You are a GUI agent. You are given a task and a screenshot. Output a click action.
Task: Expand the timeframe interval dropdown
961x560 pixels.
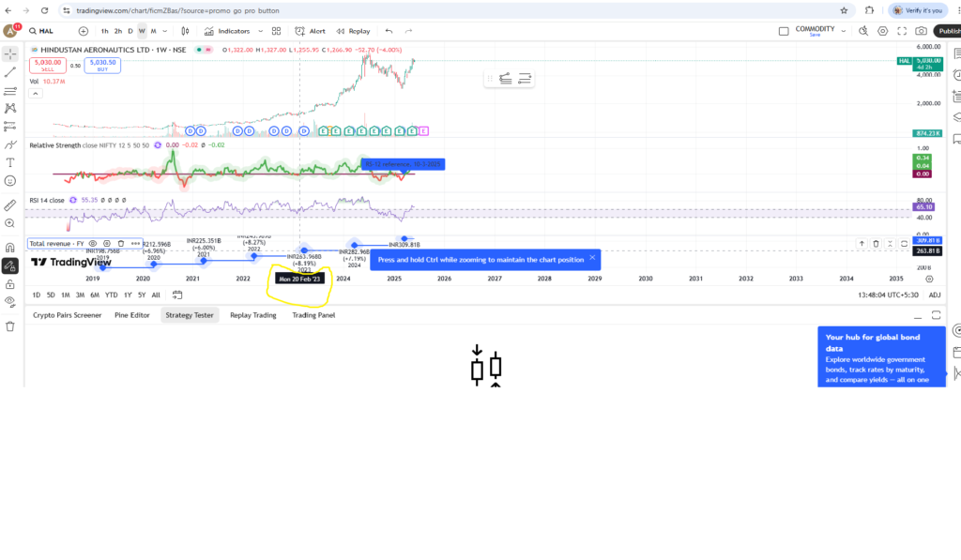click(165, 31)
